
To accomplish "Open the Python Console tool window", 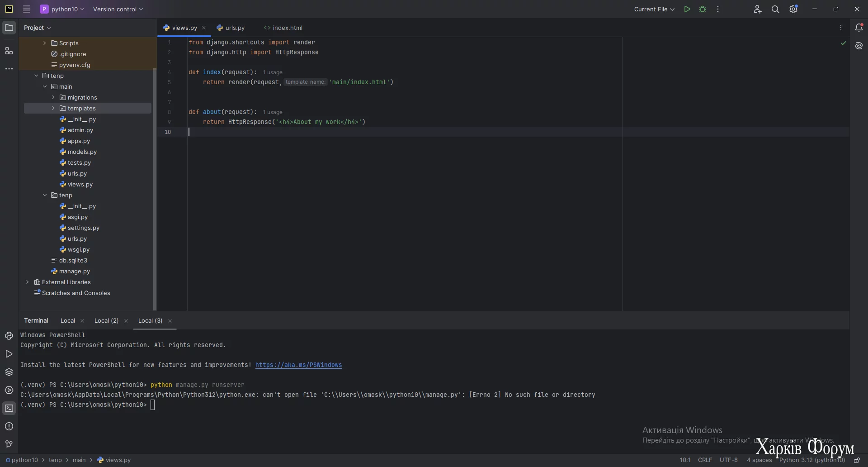I will [x=9, y=336].
